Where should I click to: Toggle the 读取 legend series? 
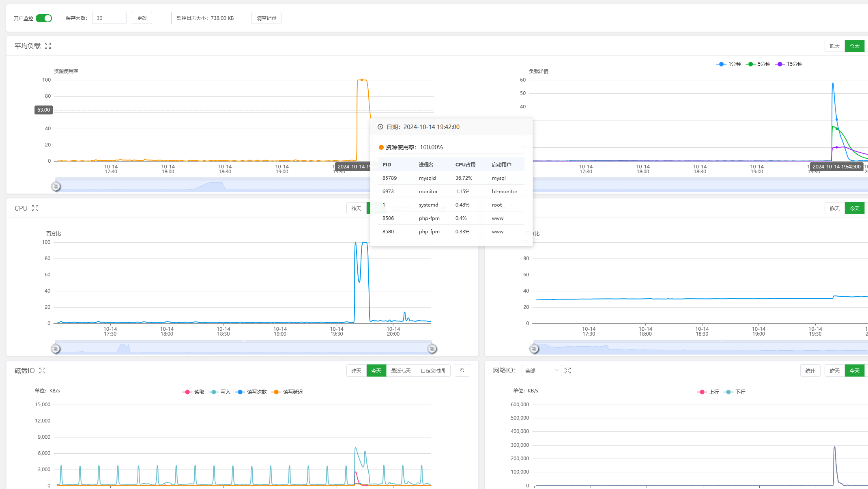tap(193, 392)
